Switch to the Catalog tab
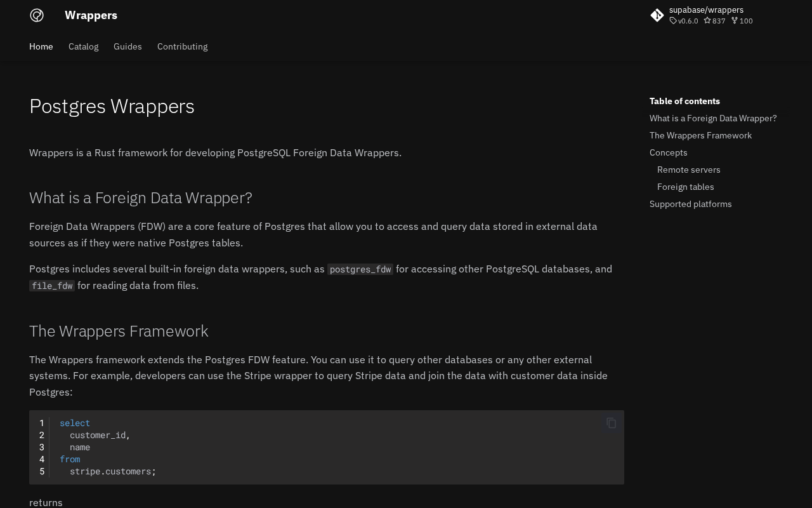The image size is (812, 508). (x=83, y=46)
